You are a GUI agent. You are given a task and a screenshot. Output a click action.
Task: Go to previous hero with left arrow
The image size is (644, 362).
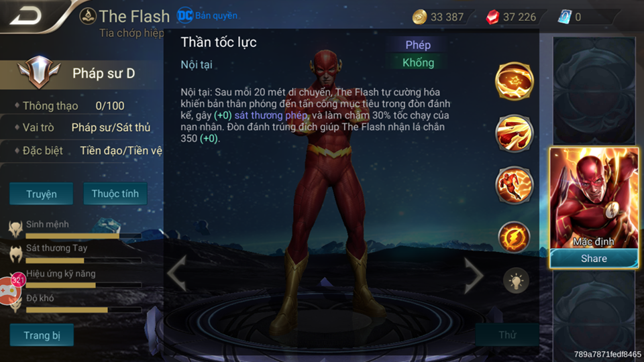tap(177, 274)
